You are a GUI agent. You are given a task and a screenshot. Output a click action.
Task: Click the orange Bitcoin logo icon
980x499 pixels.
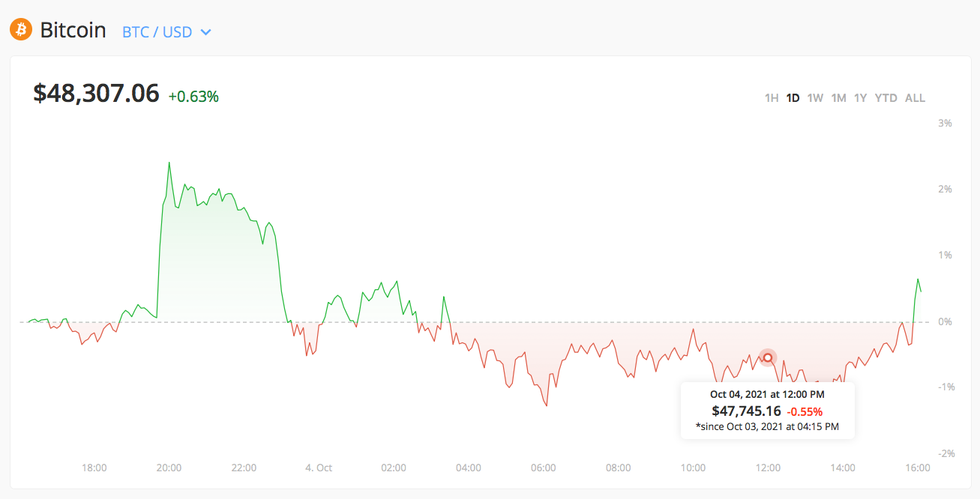pos(21,30)
